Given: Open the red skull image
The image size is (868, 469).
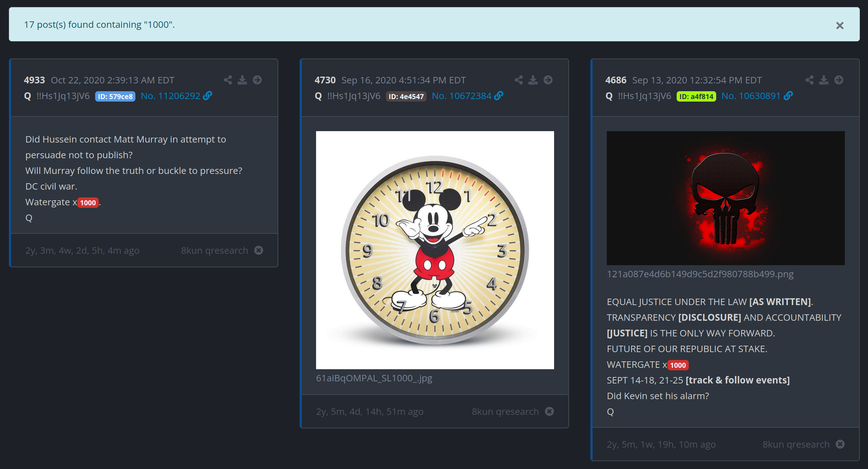Looking at the screenshot, I should pos(725,198).
